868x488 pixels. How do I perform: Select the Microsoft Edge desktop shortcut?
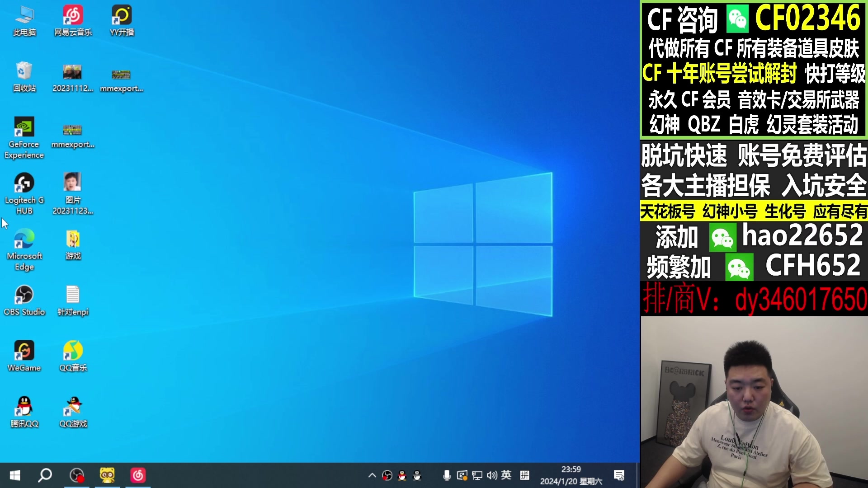24,249
